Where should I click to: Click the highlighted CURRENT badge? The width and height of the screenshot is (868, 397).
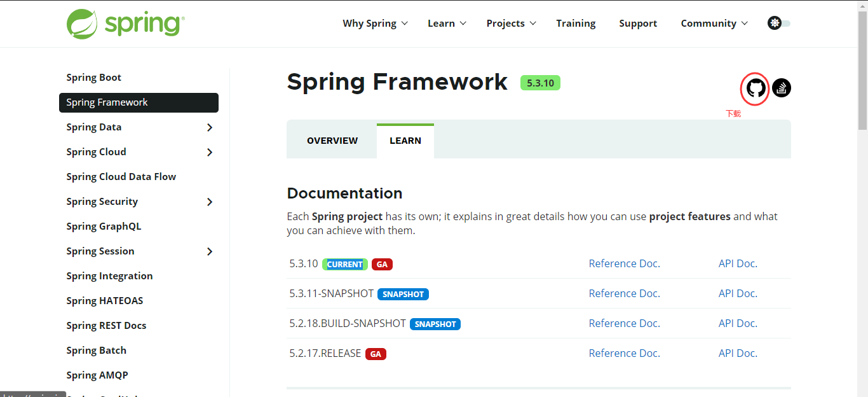point(345,265)
